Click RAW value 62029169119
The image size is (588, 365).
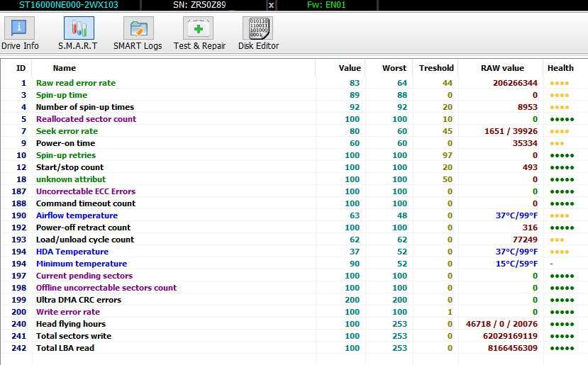point(511,336)
